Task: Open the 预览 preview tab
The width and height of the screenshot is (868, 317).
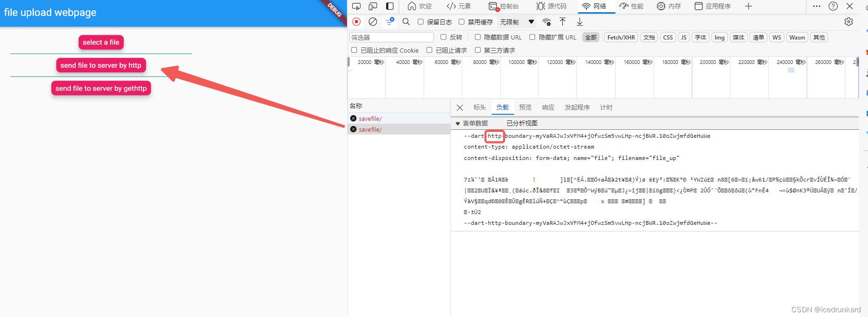Action: pyautogui.click(x=525, y=108)
